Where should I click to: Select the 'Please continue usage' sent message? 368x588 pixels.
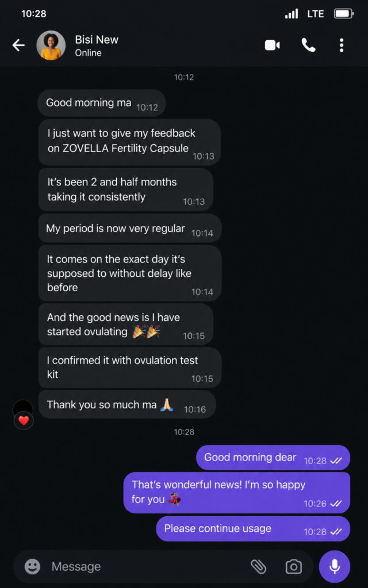[x=253, y=529]
